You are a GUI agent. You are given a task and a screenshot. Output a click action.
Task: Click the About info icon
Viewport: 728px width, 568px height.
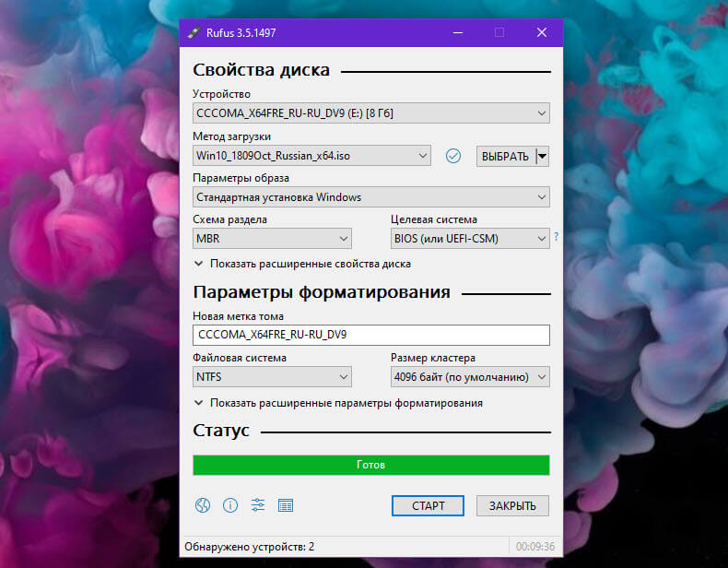(x=230, y=504)
